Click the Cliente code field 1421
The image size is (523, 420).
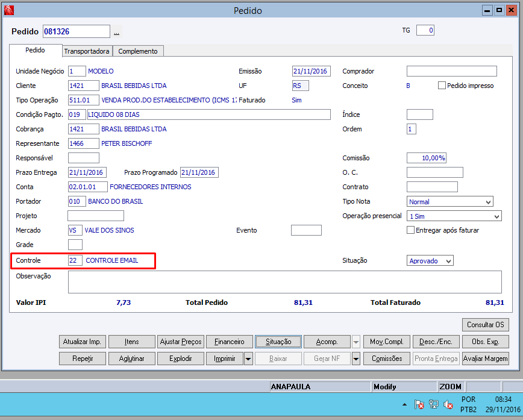(83, 86)
